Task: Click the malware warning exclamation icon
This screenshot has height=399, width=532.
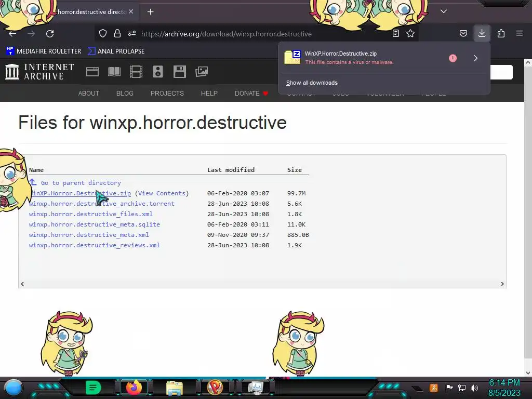Action: (453, 58)
